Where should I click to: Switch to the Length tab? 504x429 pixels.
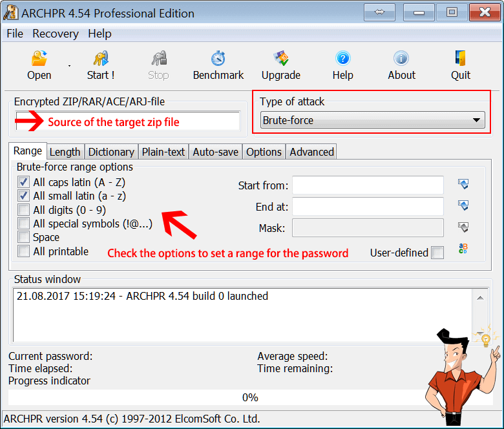tap(65, 152)
